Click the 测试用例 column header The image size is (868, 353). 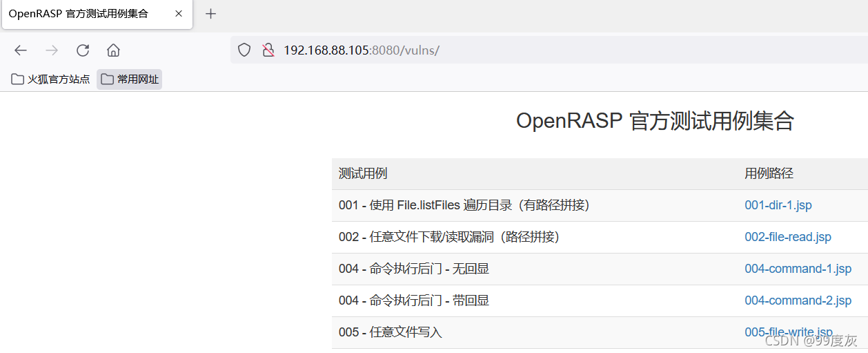pyautogui.click(x=363, y=173)
